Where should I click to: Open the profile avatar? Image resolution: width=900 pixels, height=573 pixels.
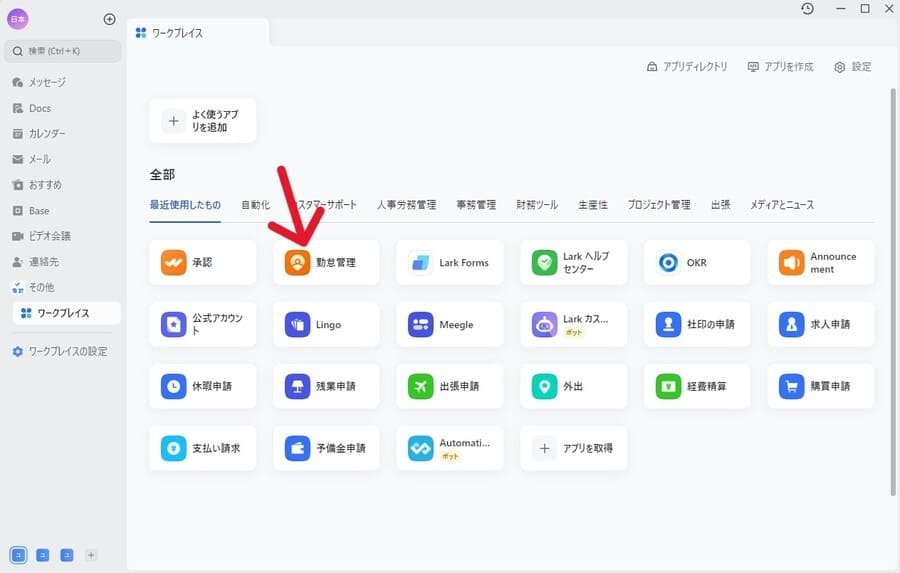[x=17, y=19]
